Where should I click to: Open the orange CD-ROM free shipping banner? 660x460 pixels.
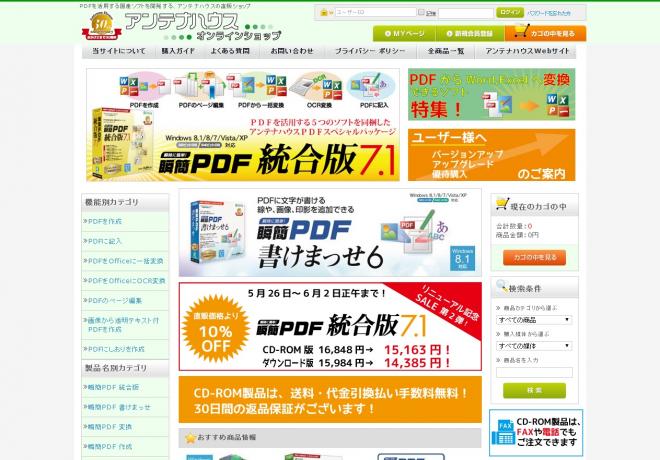tap(330, 399)
